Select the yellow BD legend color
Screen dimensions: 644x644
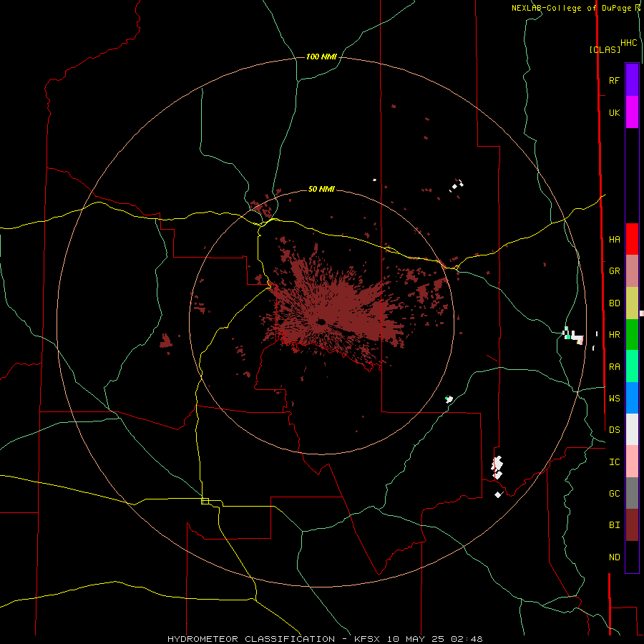[632, 303]
